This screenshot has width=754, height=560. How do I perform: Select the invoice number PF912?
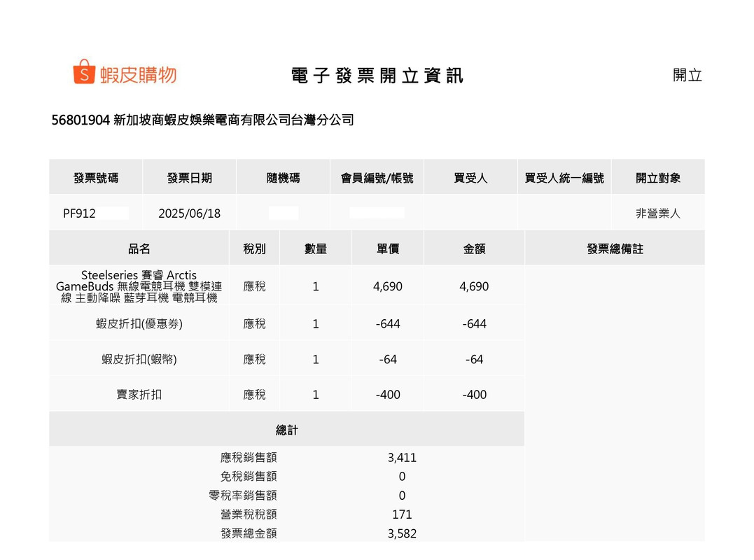pos(79,213)
